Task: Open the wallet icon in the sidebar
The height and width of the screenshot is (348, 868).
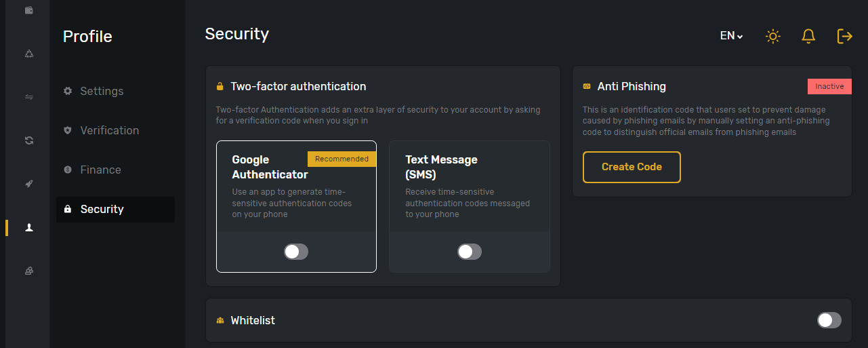Action: pos(28,10)
